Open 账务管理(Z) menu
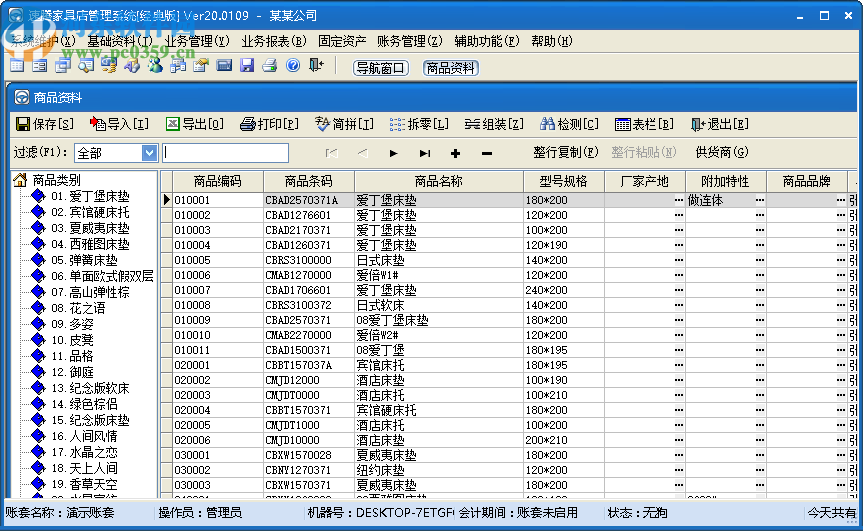Screen dimensions: 863x531 pos(410,41)
